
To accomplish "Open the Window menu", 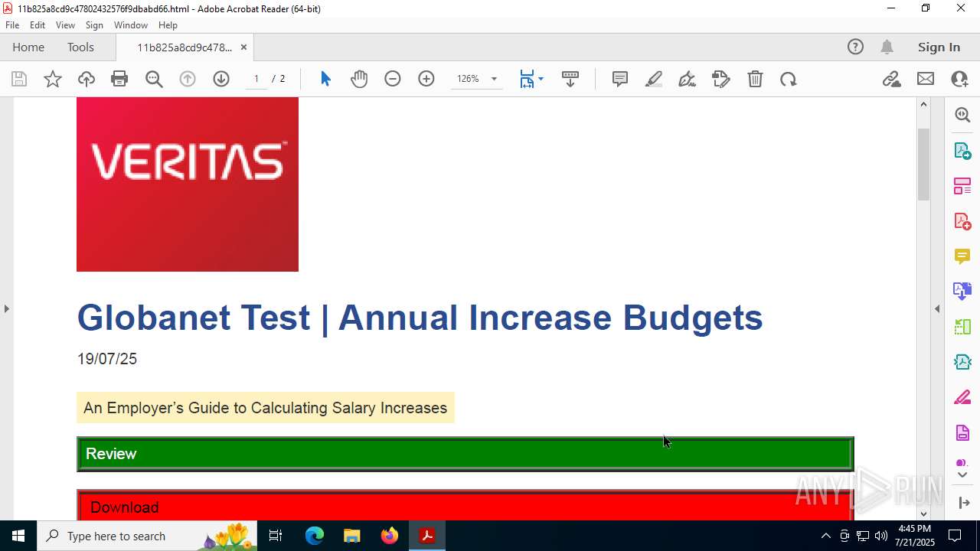I will [x=131, y=25].
